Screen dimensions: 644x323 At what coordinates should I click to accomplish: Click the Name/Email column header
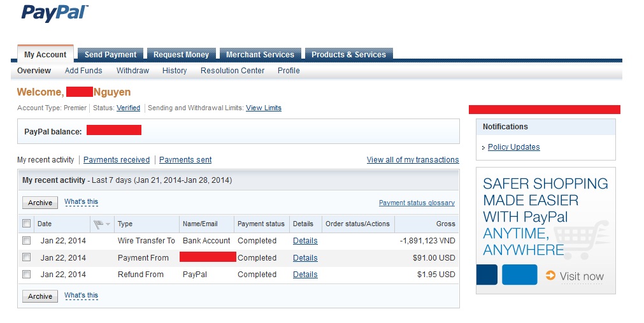click(x=200, y=224)
